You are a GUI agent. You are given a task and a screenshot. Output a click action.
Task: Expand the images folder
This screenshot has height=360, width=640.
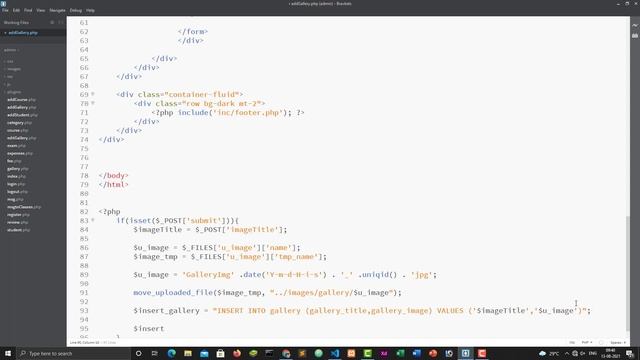(x=13, y=69)
